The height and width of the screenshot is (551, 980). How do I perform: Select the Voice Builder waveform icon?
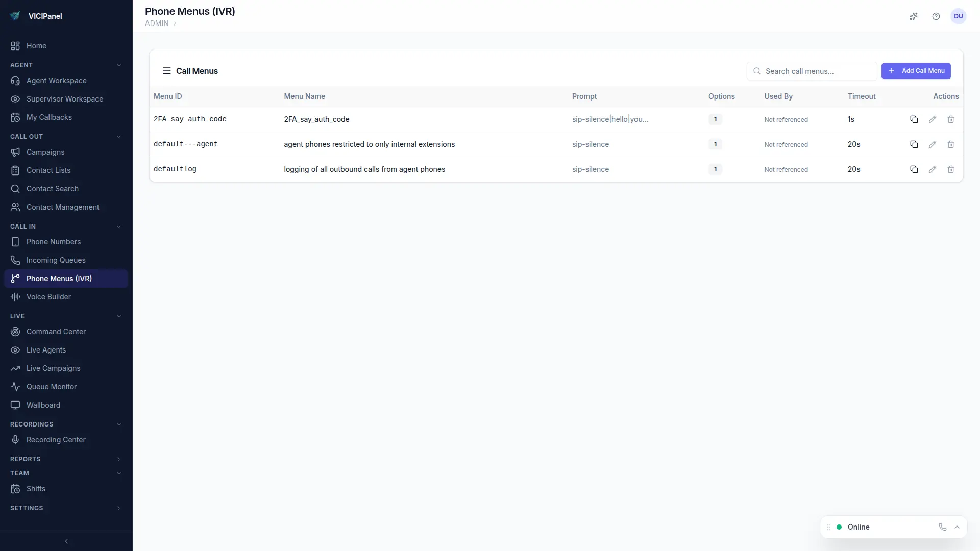[16, 297]
